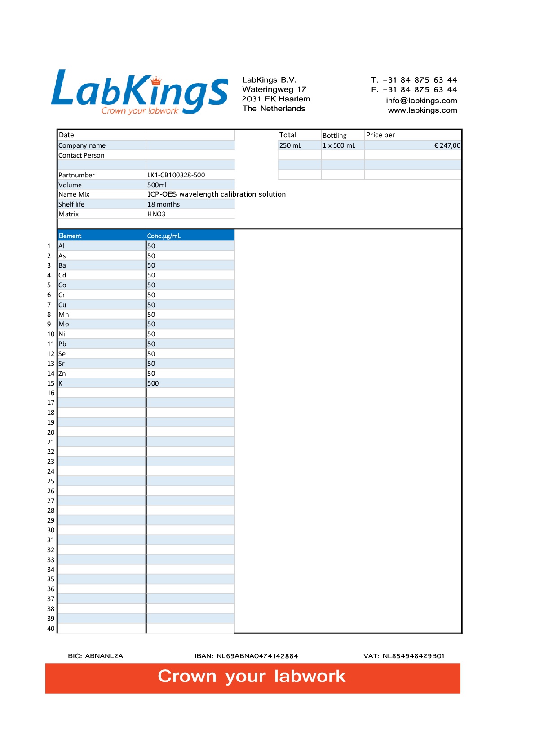Select the Sr element cell
The image size is (535, 756).
[102, 364]
